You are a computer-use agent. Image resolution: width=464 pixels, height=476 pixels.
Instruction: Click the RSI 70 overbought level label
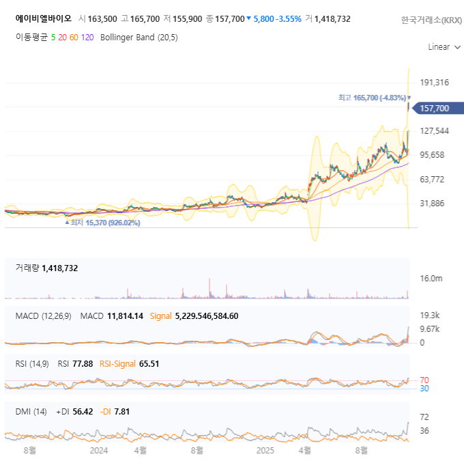click(x=424, y=380)
